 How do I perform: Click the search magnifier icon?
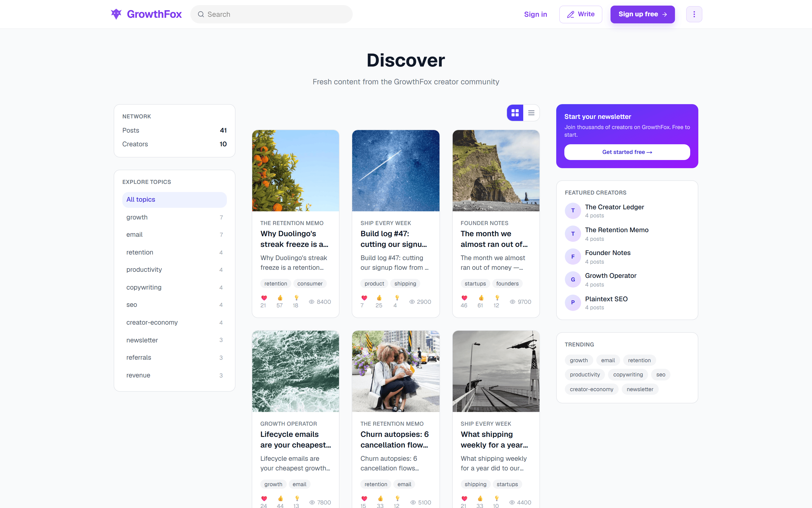pos(201,14)
